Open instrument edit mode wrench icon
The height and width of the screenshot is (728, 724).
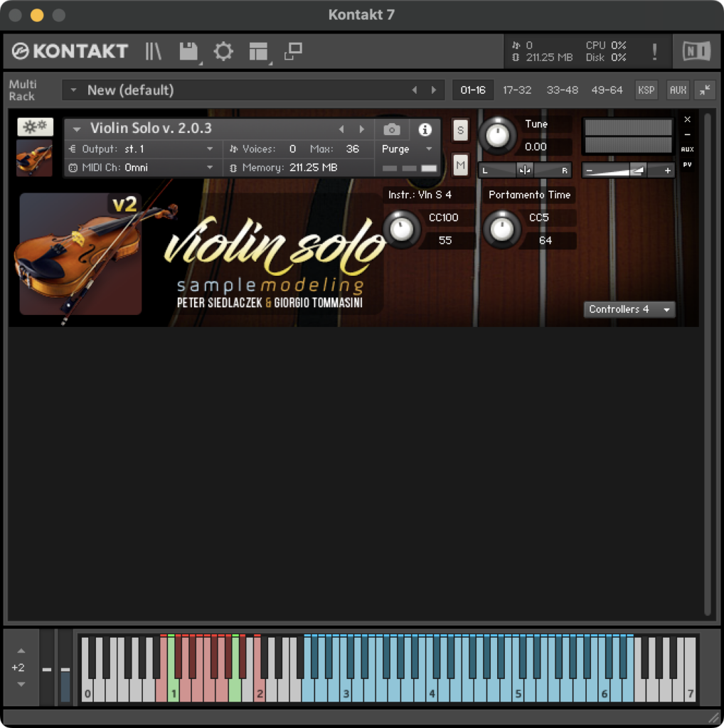[35, 127]
